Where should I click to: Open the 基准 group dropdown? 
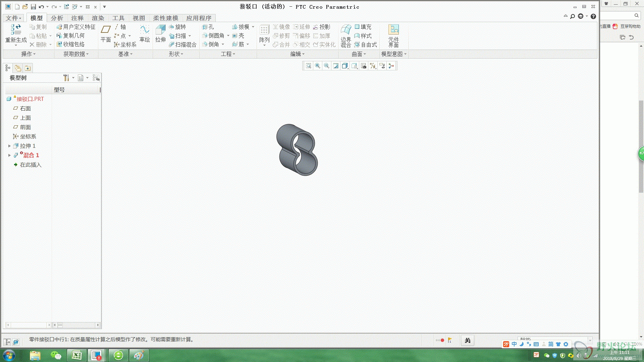pos(125,54)
